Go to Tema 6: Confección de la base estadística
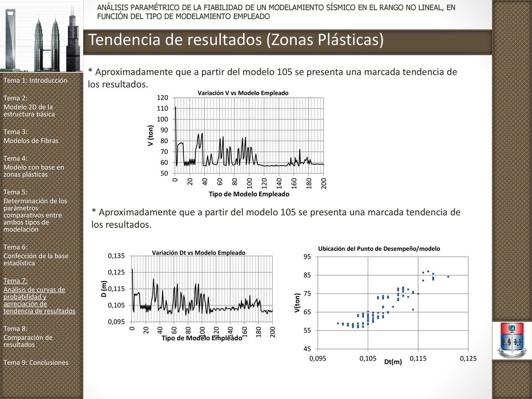Screen dimensions: 532x399 pos(36,255)
